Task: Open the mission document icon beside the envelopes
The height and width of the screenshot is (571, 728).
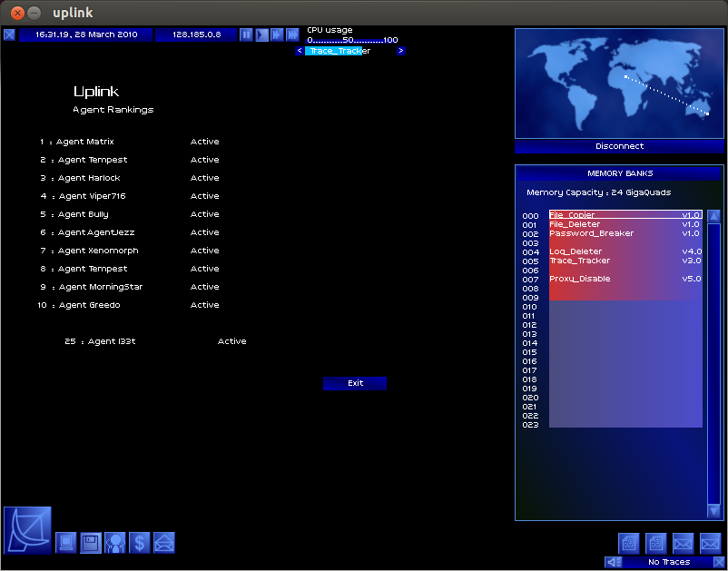Action: 656,544
